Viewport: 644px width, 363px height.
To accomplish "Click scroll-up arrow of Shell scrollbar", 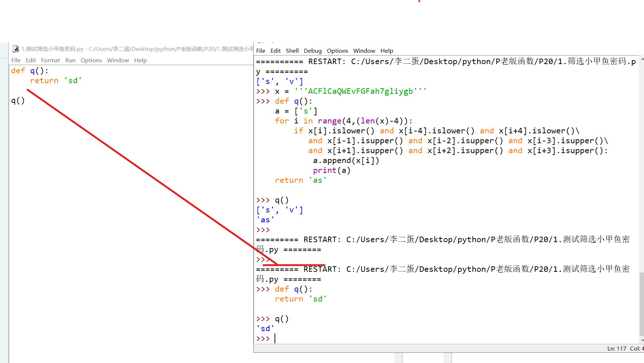I will (642, 59).
